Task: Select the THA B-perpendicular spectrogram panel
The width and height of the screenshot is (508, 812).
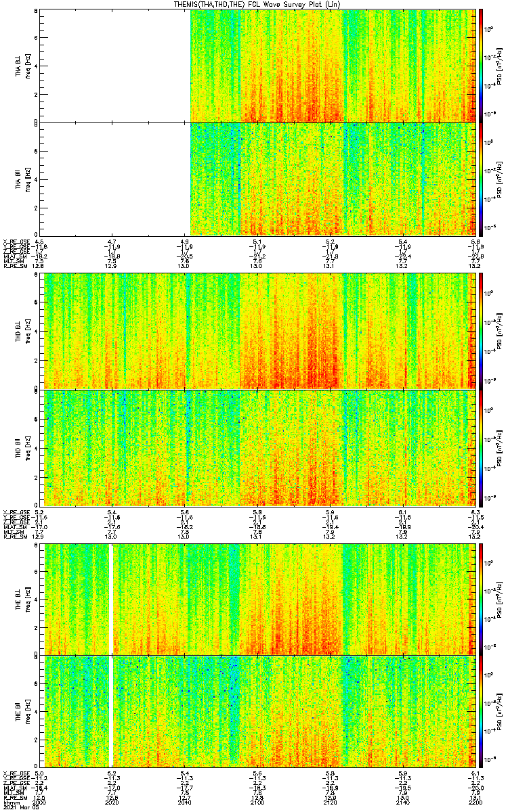Action: click(258, 66)
